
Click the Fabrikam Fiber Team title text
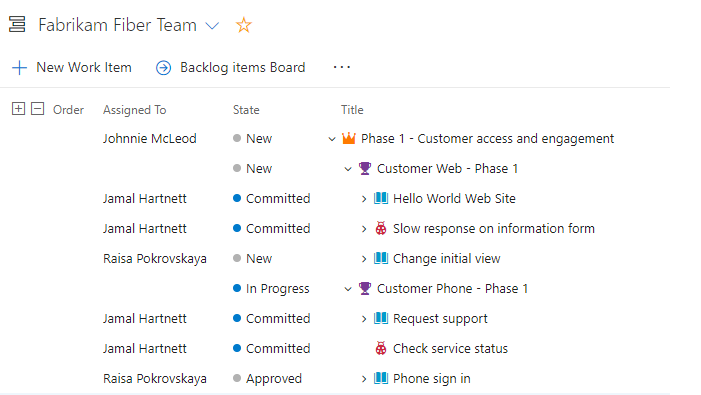coord(118,25)
